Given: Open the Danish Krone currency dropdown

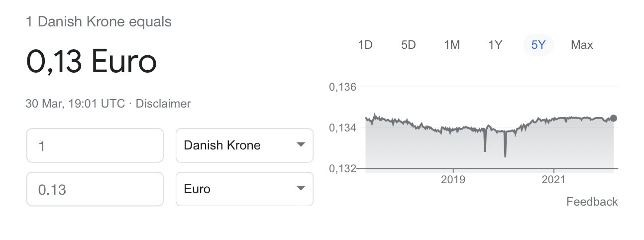Looking at the screenshot, I should 244,145.
